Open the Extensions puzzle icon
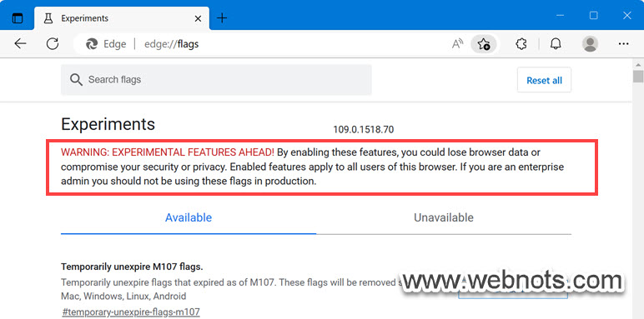644x319 pixels. point(521,44)
